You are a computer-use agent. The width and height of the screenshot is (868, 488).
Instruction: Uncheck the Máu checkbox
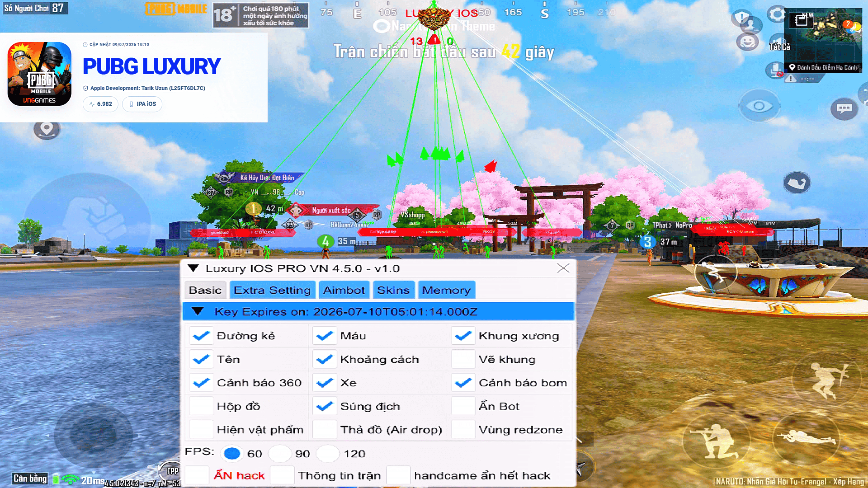pyautogui.click(x=325, y=336)
